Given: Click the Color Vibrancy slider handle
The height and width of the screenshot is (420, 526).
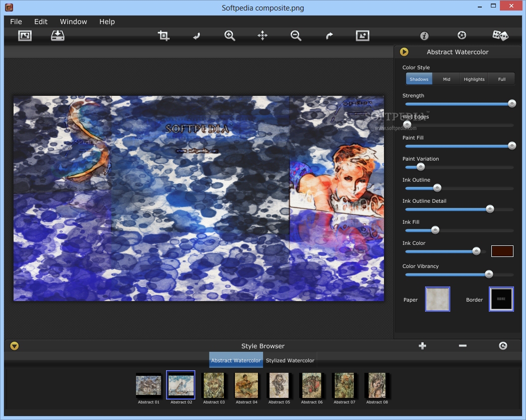Looking at the screenshot, I should click(489, 274).
